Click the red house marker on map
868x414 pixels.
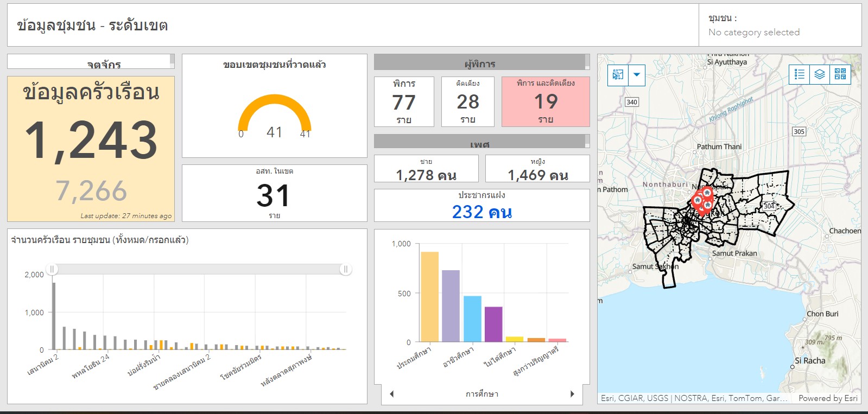[x=707, y=193]
